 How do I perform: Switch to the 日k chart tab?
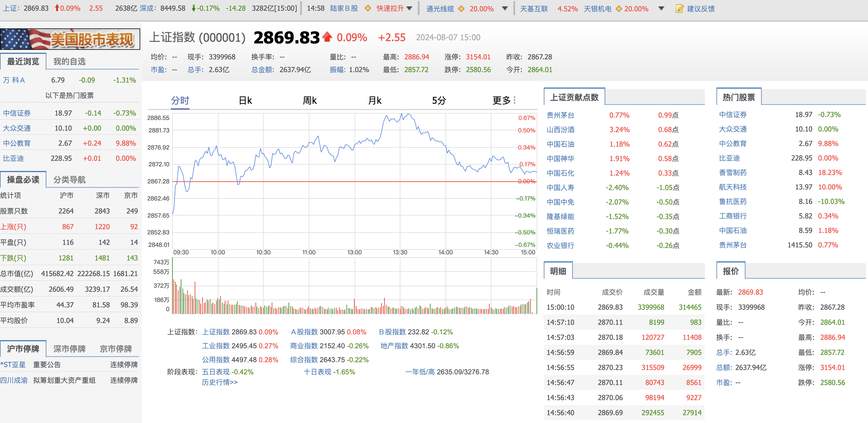tap(245, 101)
